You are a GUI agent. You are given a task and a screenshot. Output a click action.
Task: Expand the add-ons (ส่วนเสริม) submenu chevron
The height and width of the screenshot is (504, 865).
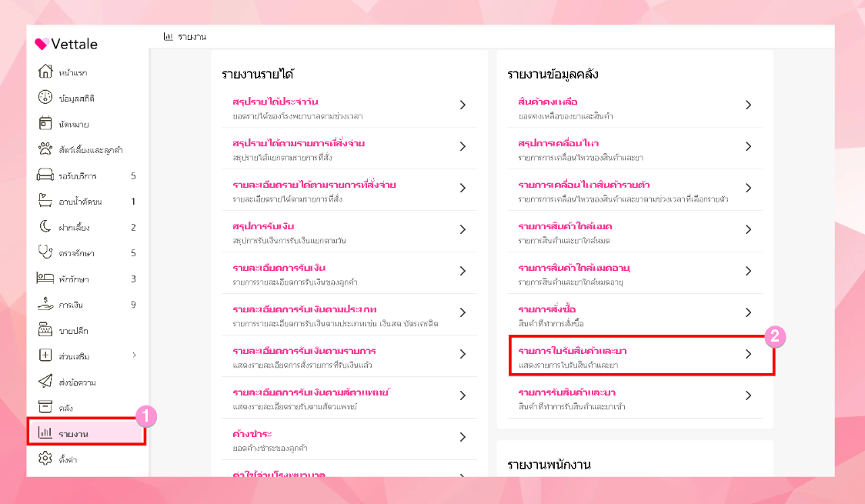click(134, 355)
